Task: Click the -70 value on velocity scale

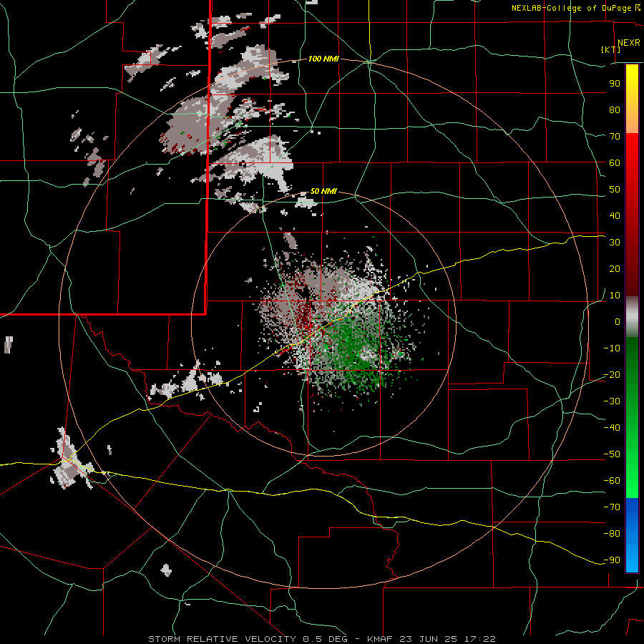Action: [612, 507]
